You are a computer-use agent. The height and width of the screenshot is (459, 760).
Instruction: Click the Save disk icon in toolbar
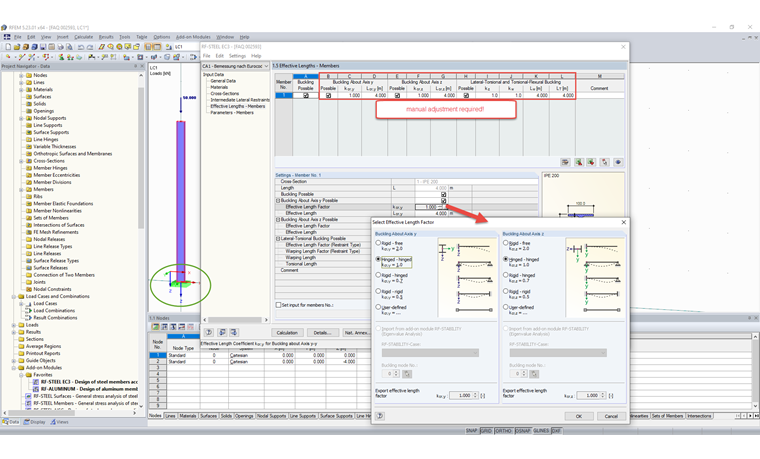click(43, 47)
